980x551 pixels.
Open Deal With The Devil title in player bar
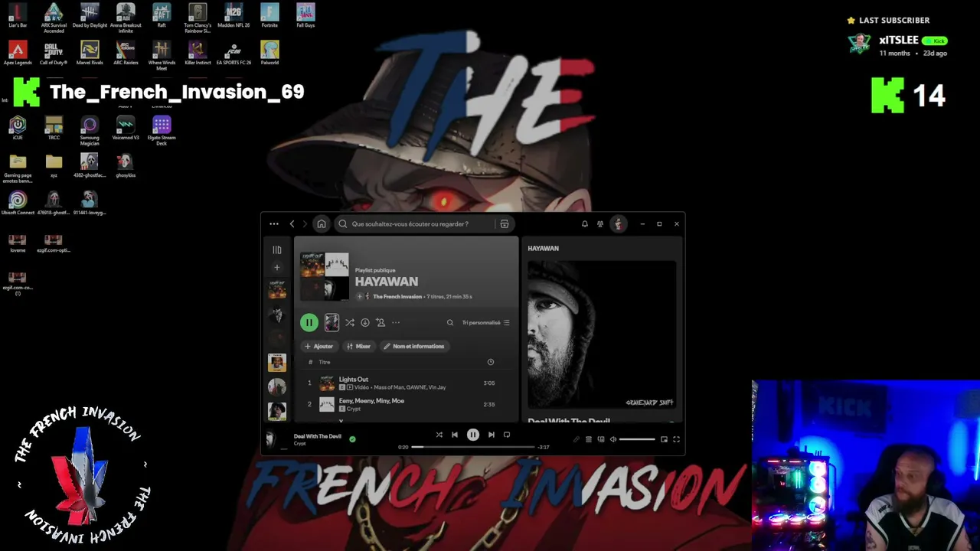click(318, 436)
